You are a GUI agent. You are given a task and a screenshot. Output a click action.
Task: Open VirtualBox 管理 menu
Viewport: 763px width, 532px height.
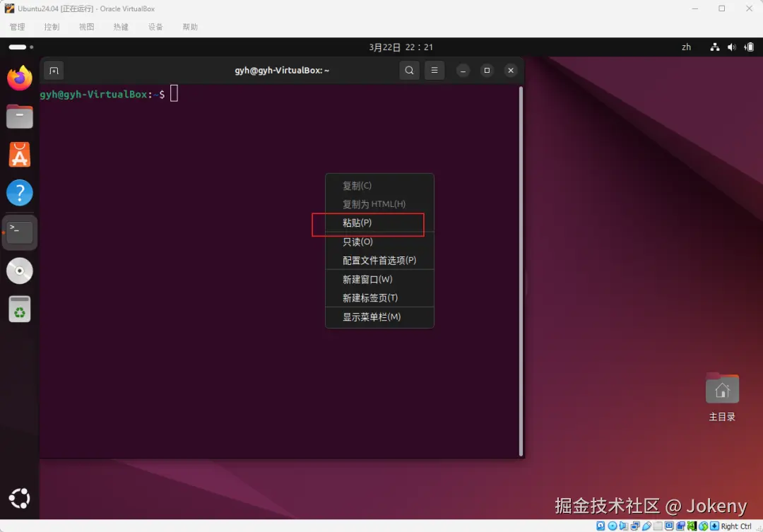point(17,27)
